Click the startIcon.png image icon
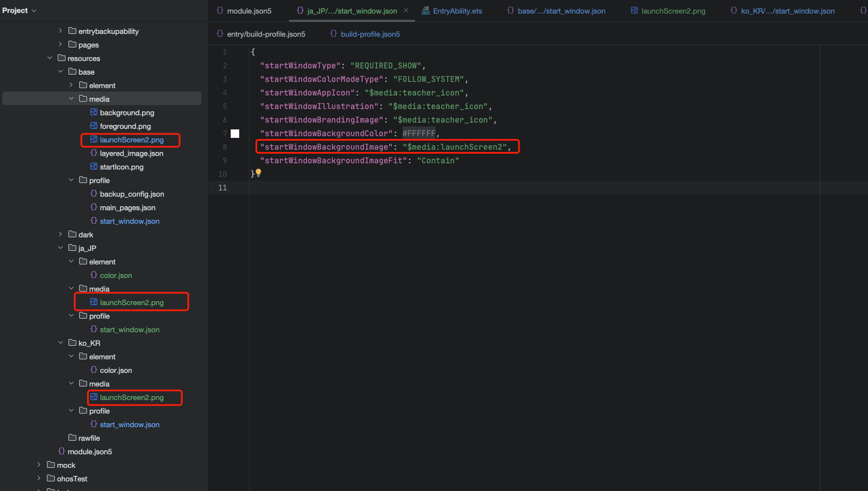The image size is (868, 491). 94,167
